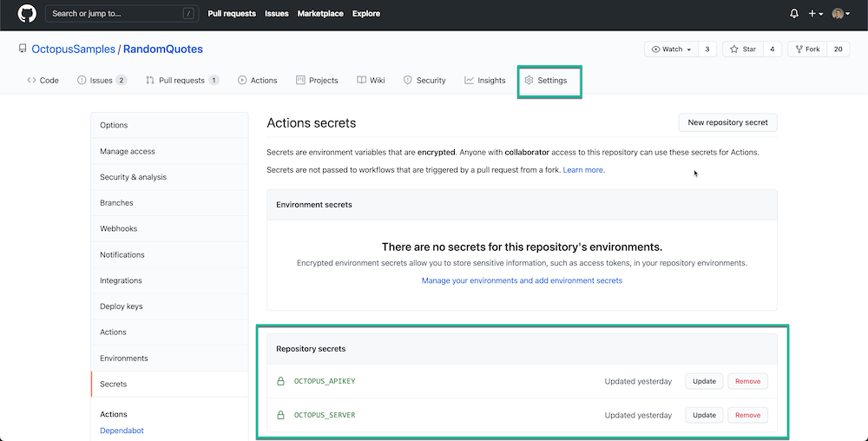Viewport: 868px width, 441px height.
Task: Open Manage your environments link
Action: [522, 280]
